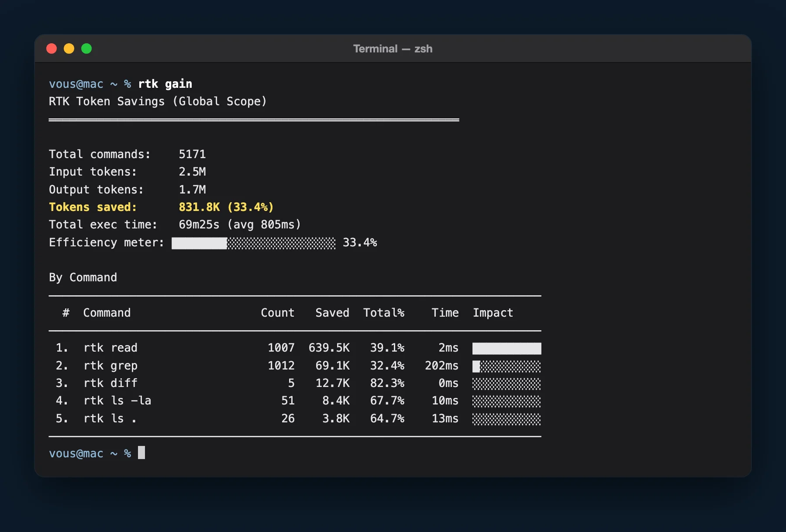Click the red close window button
The height and width of the screenshot is (532, 786).
pos(52,48)
